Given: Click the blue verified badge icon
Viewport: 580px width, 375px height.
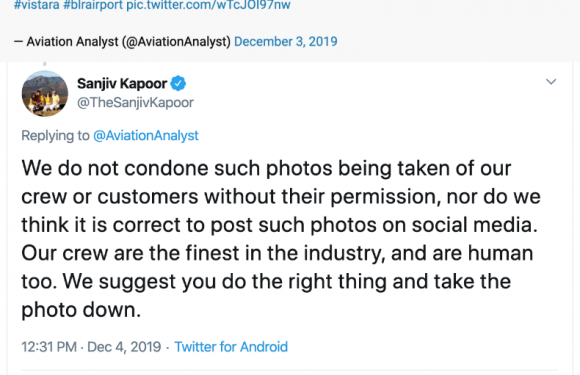Looking at the screenshot, I should [x=178, y=84].
